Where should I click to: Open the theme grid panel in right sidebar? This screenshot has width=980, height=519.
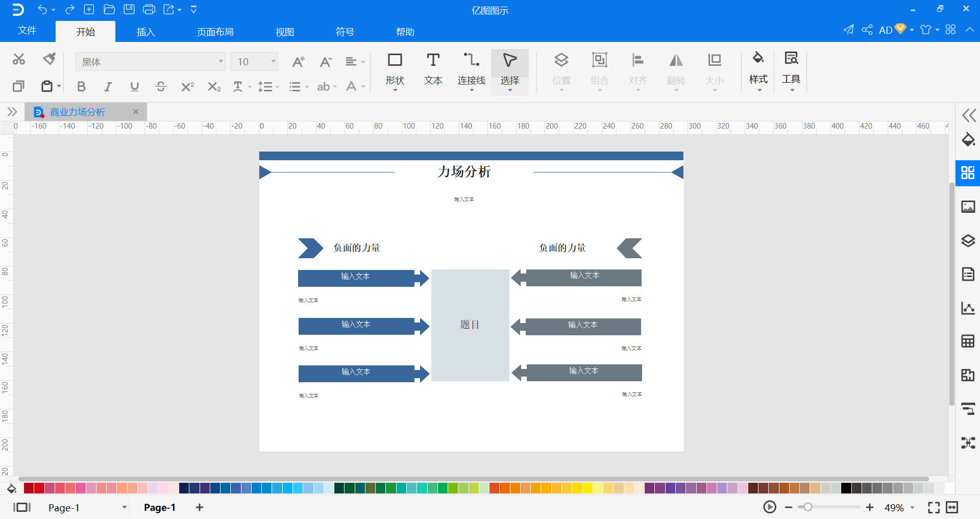(968, 172)
